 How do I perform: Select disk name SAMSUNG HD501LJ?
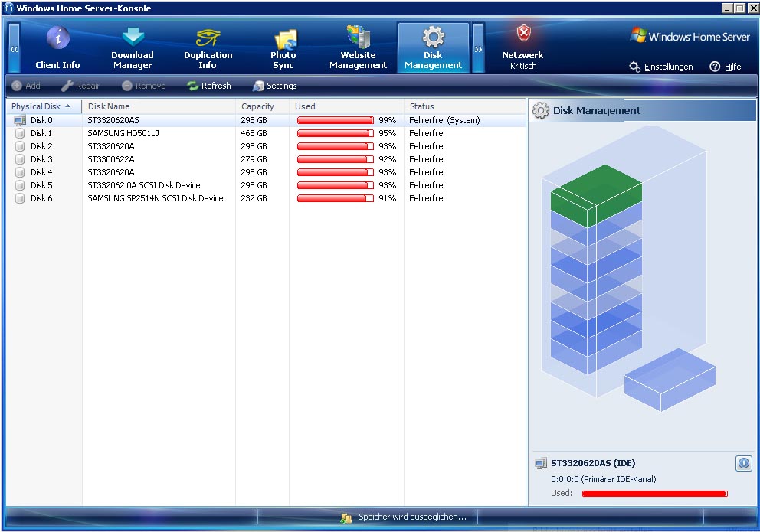[123, 133]
